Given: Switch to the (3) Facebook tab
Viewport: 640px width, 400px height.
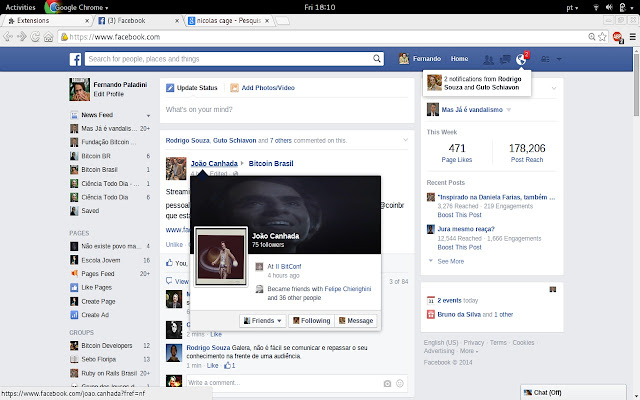Looking at the screenshot, I should click(138, 20).
